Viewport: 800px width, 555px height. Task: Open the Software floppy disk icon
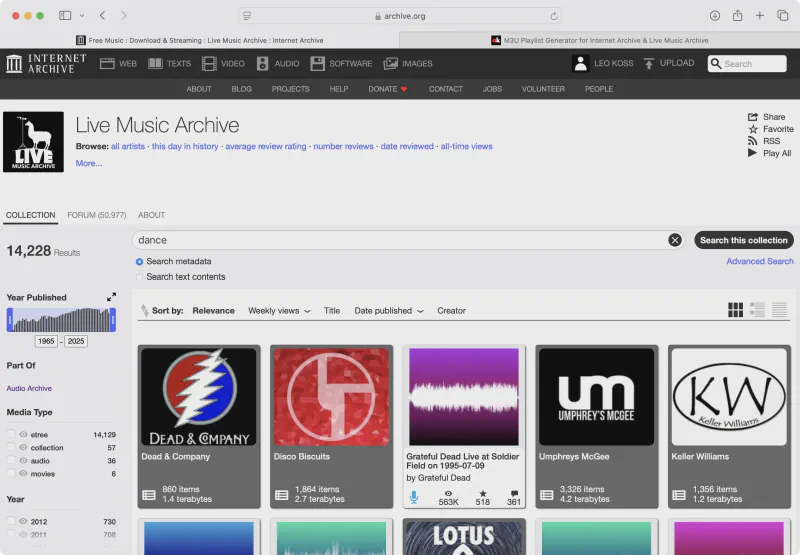point(317,64)
